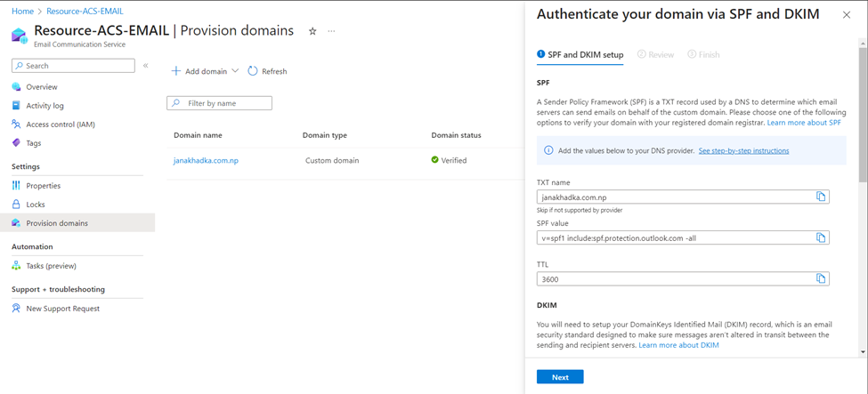Click the green Verified status icon

pos(434,160)
